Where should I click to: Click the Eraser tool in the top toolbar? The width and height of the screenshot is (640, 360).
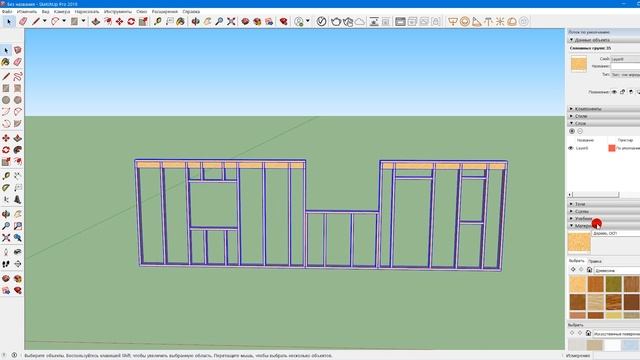coord(23,21)
